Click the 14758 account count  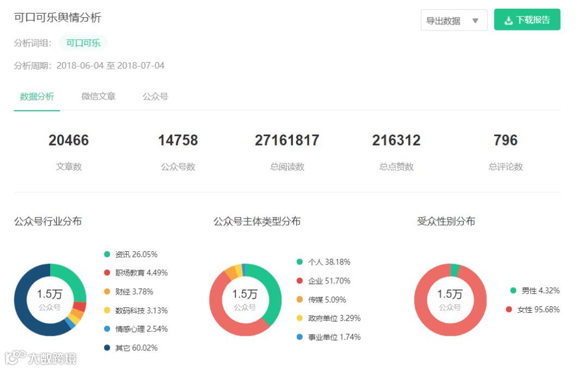tap(177, 140)
